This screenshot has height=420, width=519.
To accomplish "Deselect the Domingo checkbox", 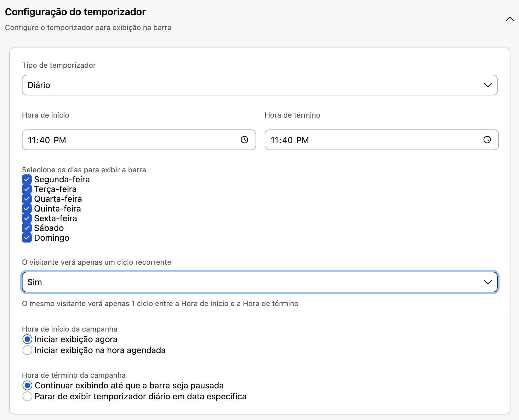I will (27, 238).
